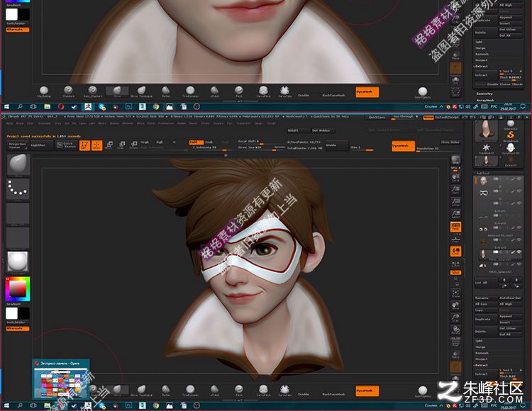Expand the Split section in lower SubTool panel
Viewport: 532px width, 411px height.
click(x=479, y=341)
